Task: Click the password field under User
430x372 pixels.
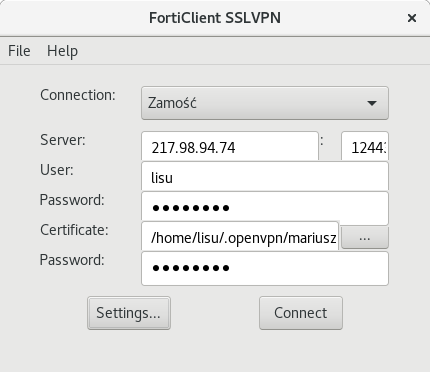Action: tap(265, 207)
